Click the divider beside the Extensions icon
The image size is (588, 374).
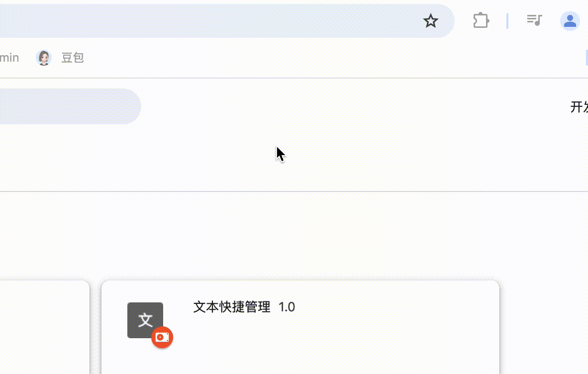point(507,20)
